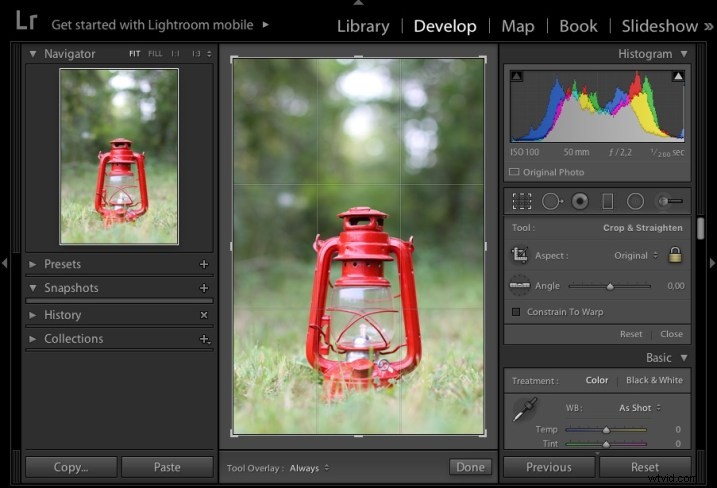Set Navigator zoom to 1:3
Image resolution: width=717 pixels, height=488 pixels.
(x=196, y=54)
